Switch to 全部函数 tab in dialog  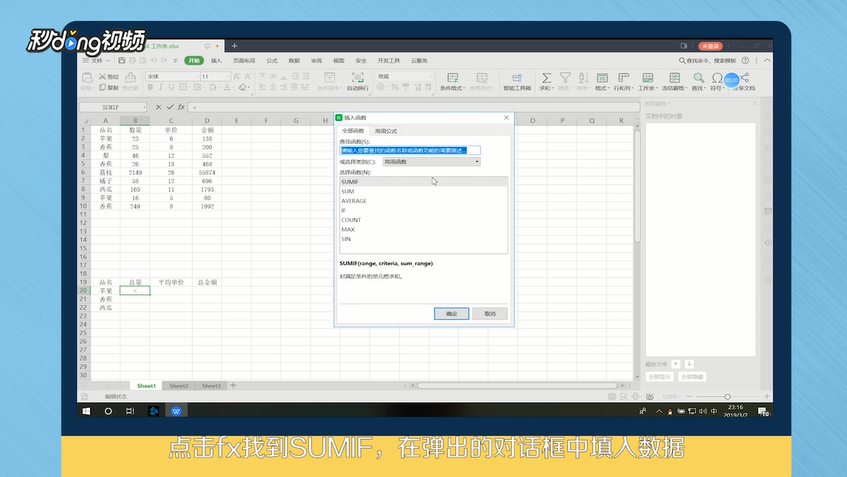(353, 131)
